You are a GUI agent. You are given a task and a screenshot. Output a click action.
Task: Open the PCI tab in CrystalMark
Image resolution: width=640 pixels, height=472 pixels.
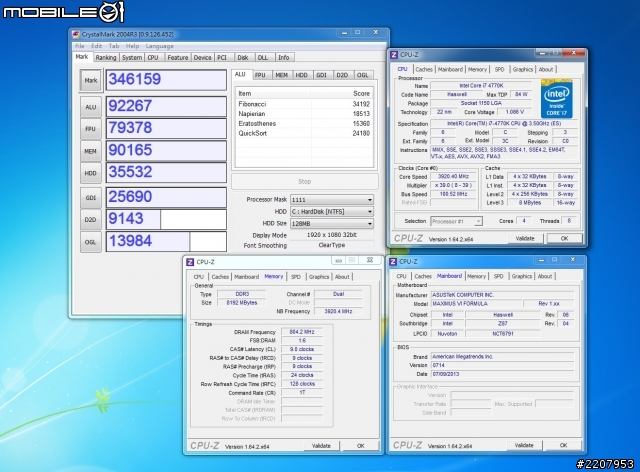pyautogui.click(x=222, y=58)
